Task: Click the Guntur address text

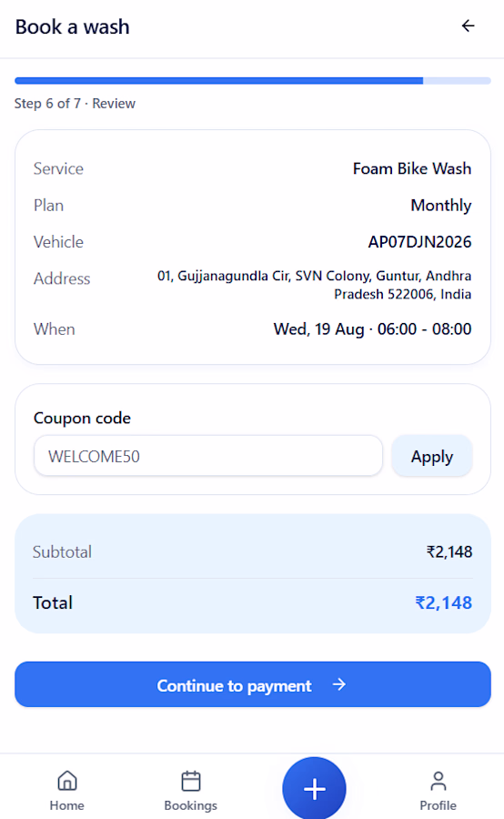Action: [315, 285]
